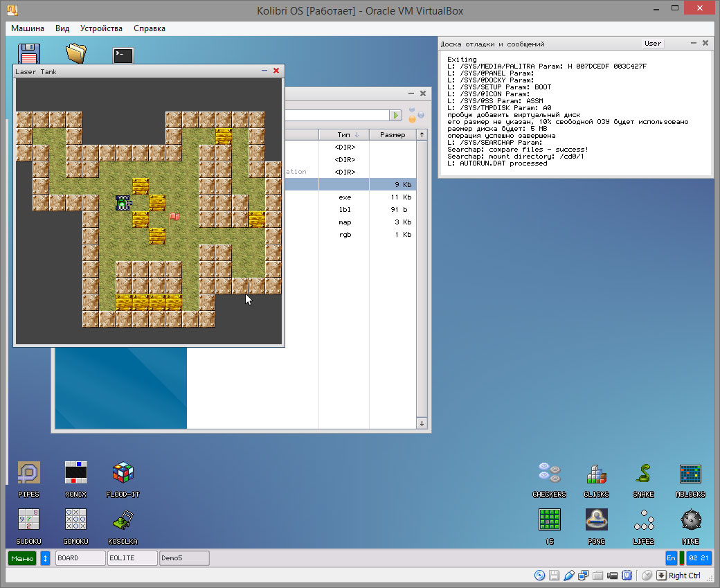720x588 pixels.
Task: Start the MINE game icon
Action: pyautogui.click(x=691, y=520)
